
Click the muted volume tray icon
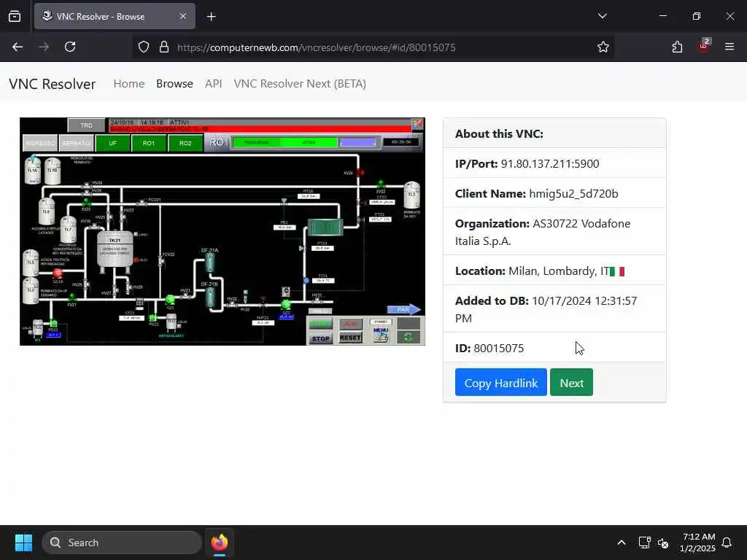[663, 542]
